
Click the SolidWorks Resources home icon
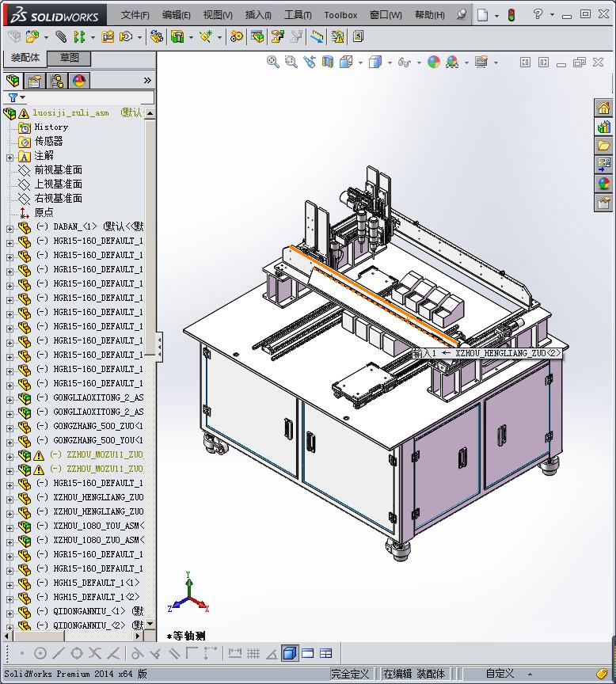point(604,108)
